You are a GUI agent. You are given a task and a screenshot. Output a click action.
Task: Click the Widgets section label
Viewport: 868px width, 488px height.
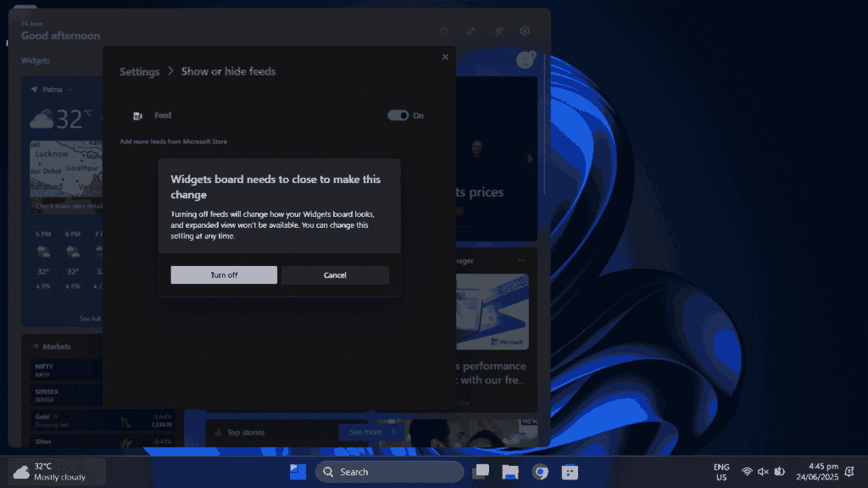pyautogui.click(x=36, y=61)
